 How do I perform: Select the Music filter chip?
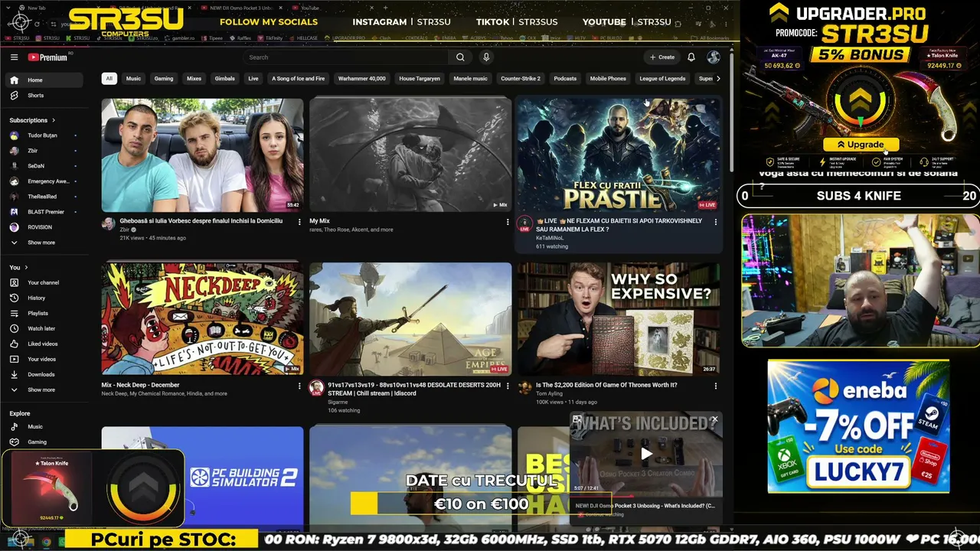pyautogui.click(x=133, y=78)
